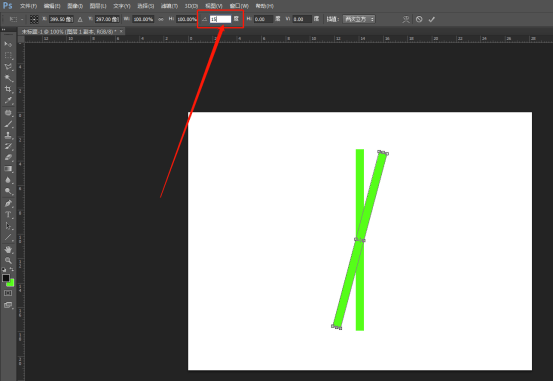This screenshot has height=381, width=554.
Task: Select the Magic Wand tool
Action: (8, 78)
